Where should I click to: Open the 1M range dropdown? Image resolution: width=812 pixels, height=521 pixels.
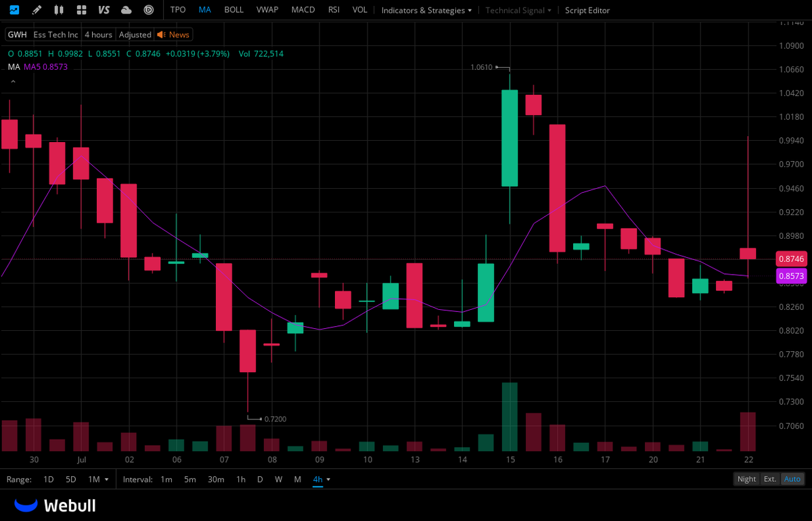(x=98, y=479)
